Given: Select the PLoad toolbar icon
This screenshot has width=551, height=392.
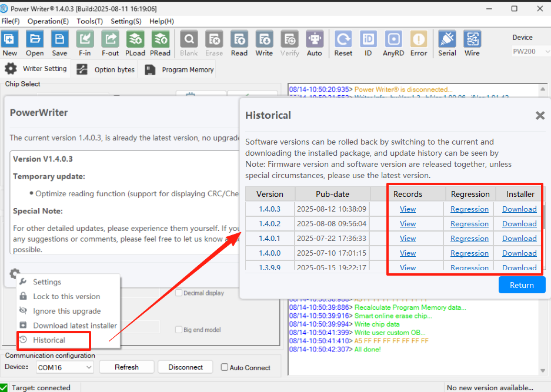Looking at the screenshot, I should (135, 43).
